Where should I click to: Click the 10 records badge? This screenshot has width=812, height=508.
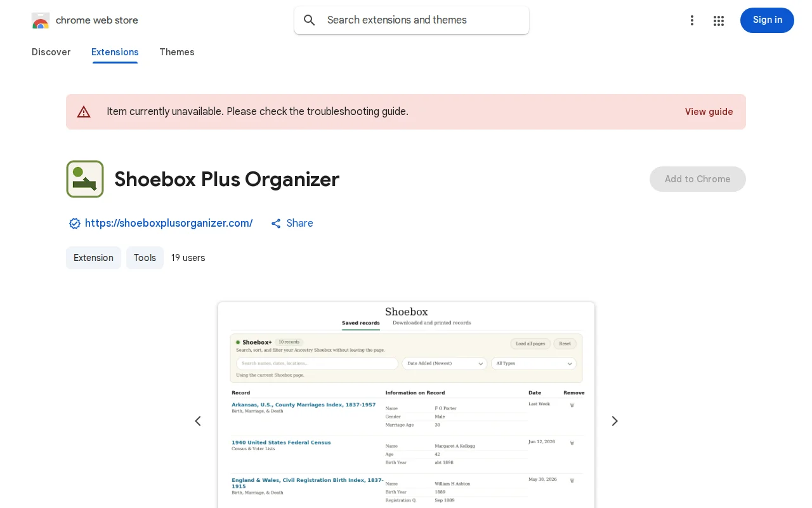289,342
